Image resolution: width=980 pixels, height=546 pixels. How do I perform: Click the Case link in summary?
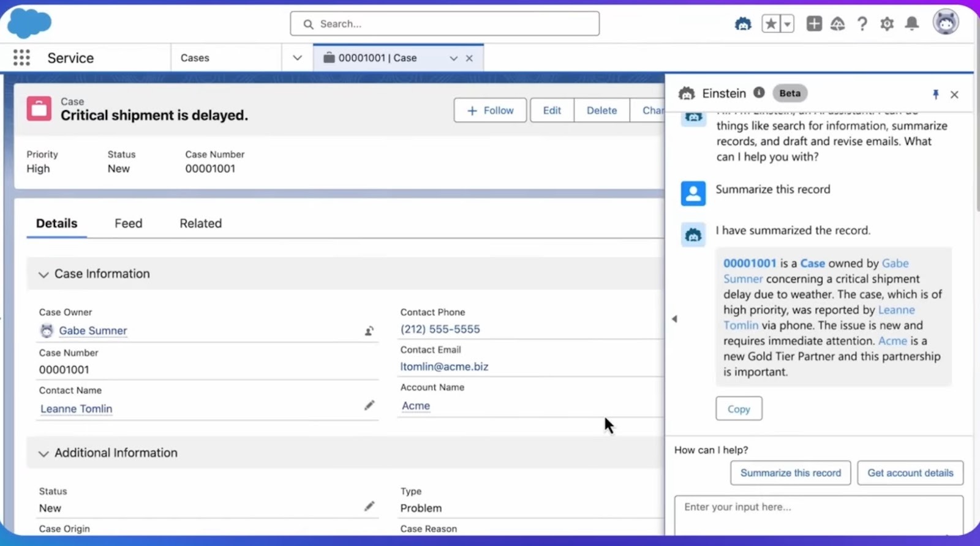(813, 263)
